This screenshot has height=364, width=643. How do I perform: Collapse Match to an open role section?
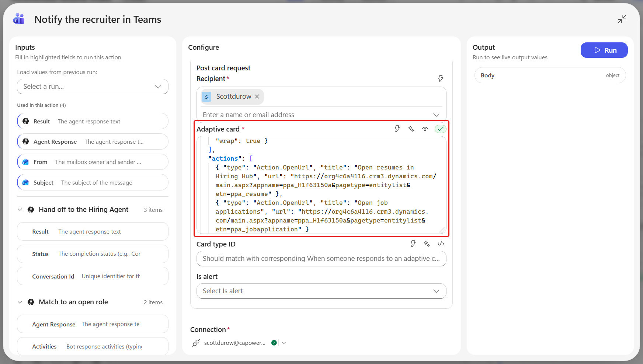(x=20, y=302)
